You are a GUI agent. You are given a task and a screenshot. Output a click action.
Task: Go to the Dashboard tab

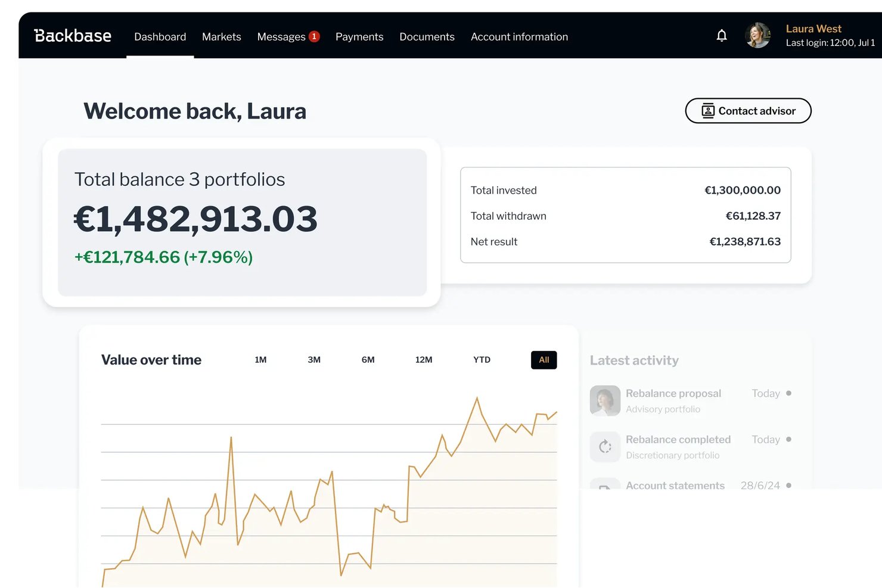(x=160, y=37)
